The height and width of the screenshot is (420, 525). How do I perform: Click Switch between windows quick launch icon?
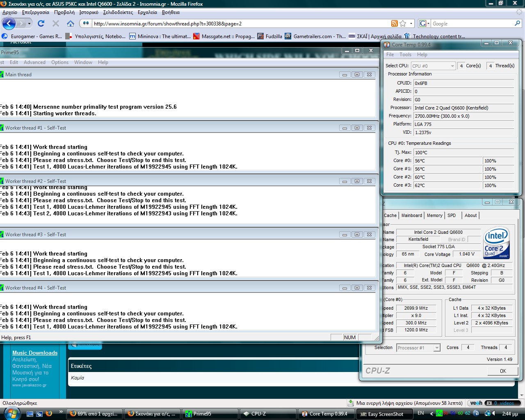coord(39,414)
